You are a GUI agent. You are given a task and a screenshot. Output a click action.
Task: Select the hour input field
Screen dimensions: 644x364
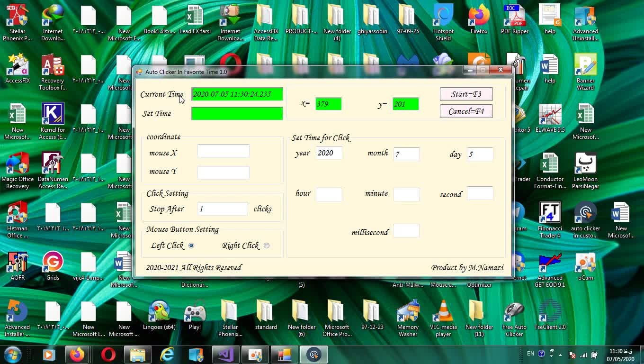tap(329, 194)
